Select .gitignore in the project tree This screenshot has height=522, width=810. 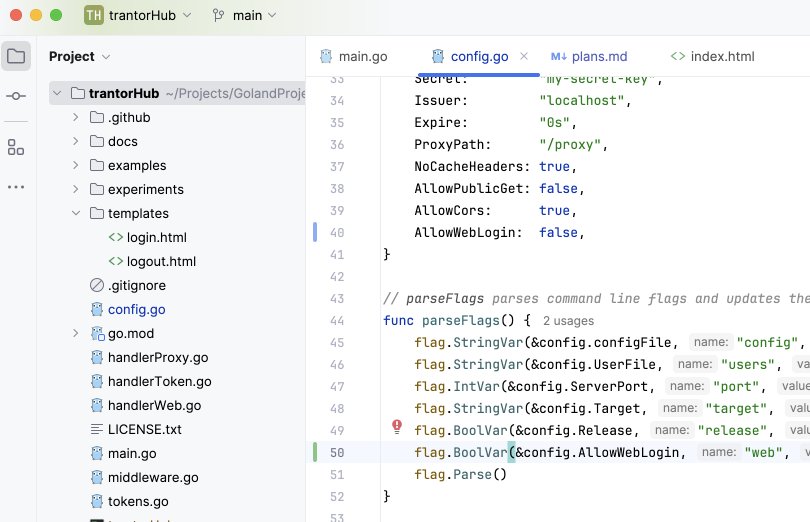(137, 285)
